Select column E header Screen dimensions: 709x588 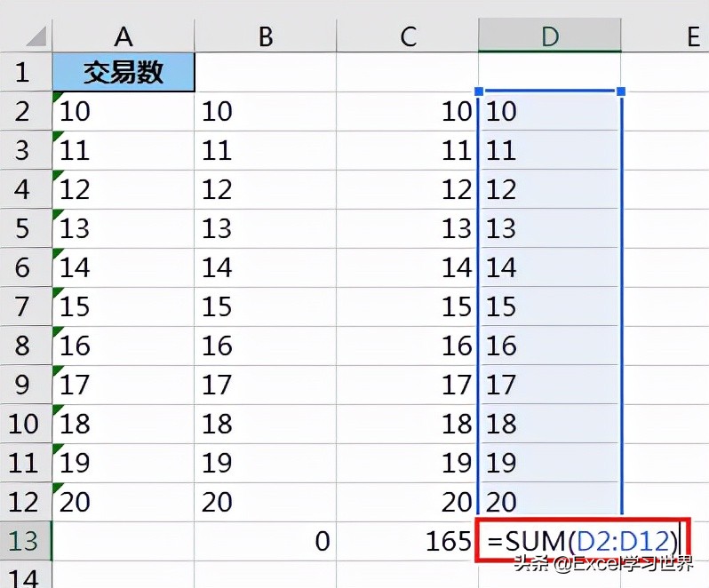click(x=665, y=36)
